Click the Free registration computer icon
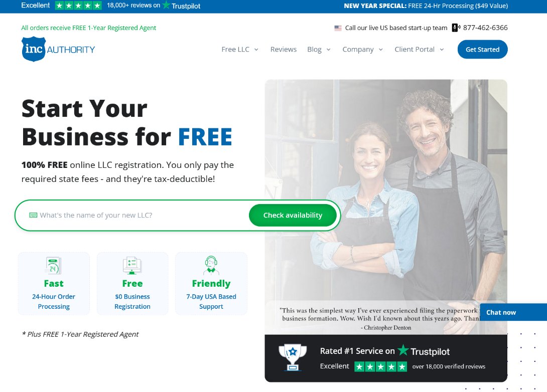 (132, 266)
